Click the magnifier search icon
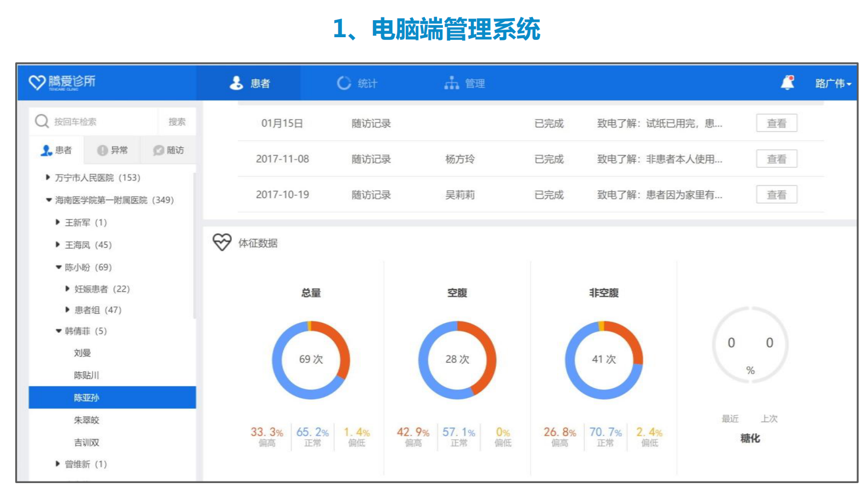The width and height of the screenshot is (868, 488). pos(42,121)
